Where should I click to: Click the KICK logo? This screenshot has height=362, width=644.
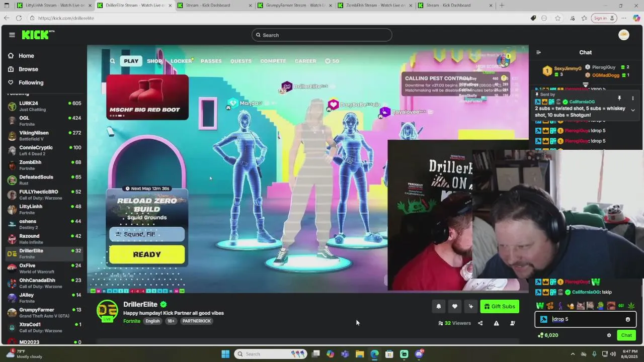pyautogui.click(x=38, y=35)
